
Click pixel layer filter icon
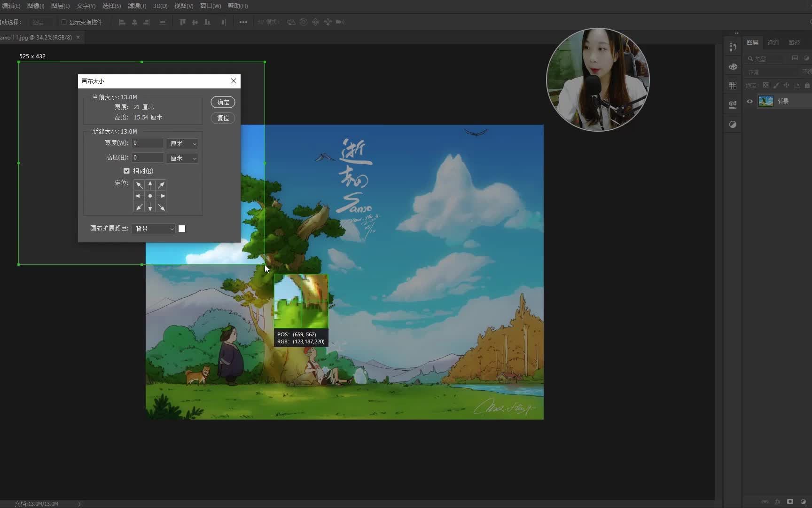[x=795, y=58]
